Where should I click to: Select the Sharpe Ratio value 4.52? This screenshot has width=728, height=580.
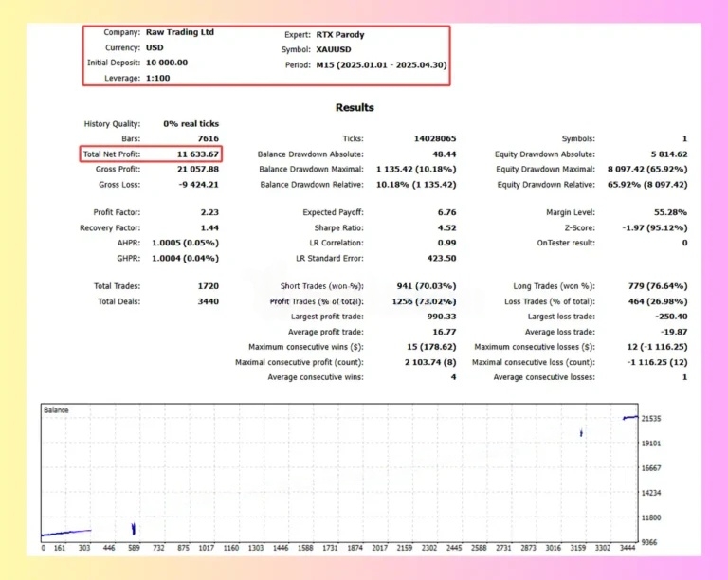pos(446,227)
